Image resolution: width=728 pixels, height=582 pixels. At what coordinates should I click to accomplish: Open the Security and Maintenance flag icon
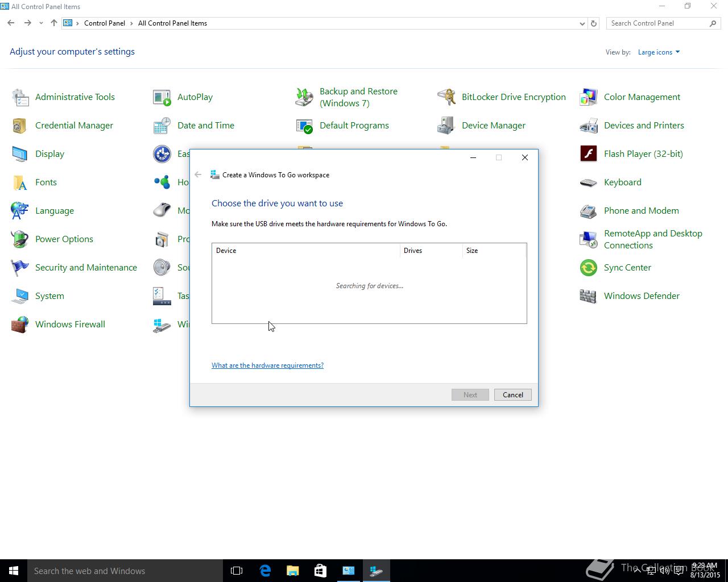point(20,268)
